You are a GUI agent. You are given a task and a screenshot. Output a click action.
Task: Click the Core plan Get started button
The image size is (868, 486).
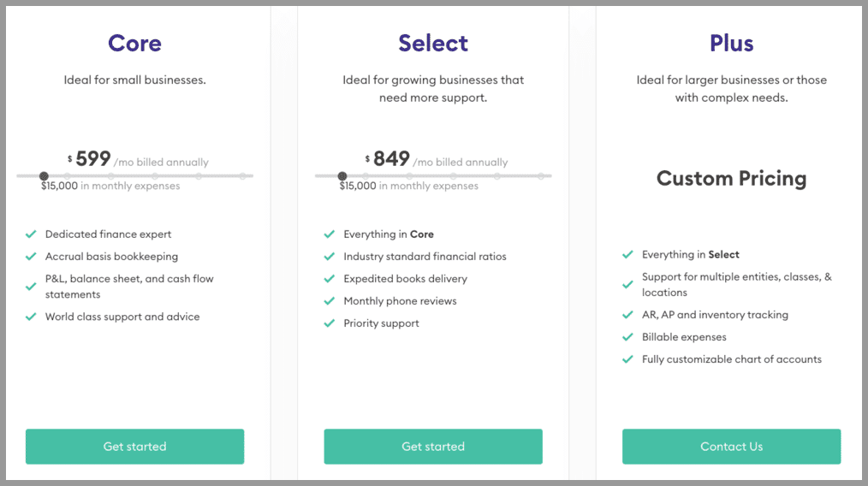coord(134,446)
